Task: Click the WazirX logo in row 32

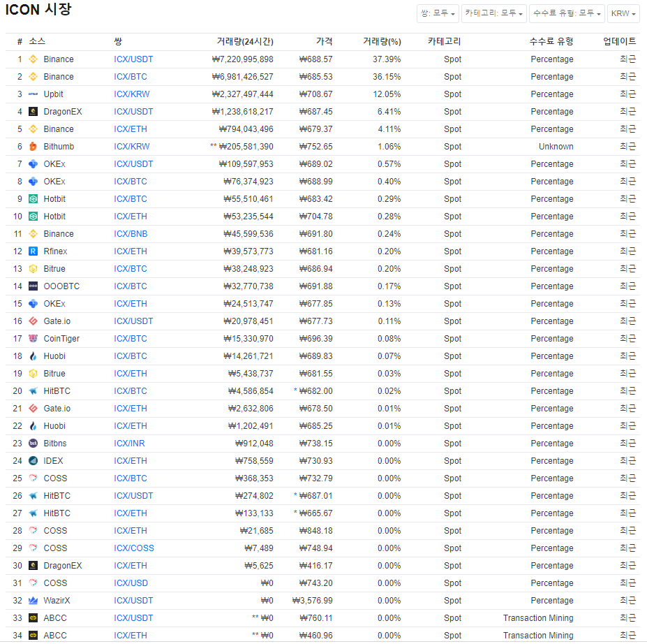Action: [33, 601]
